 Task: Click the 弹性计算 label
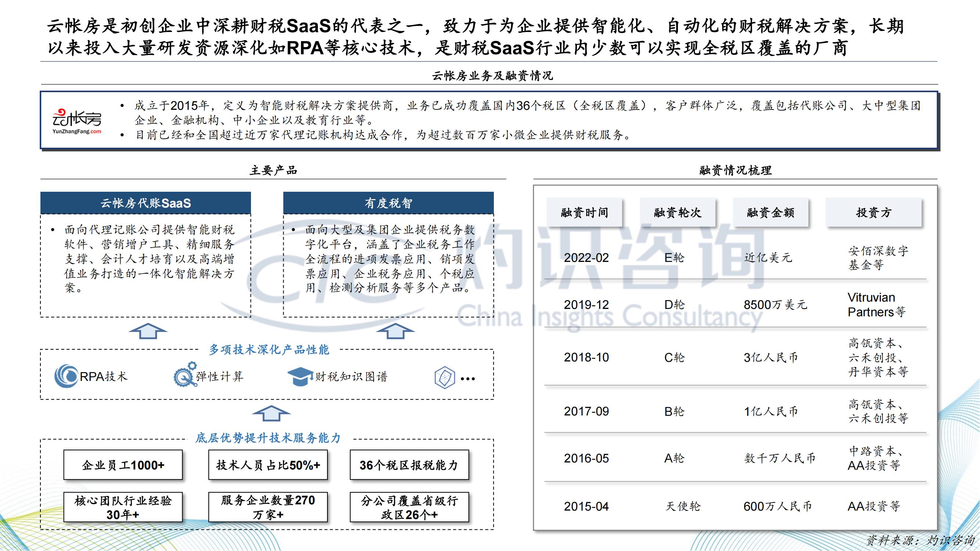[220, 377]
